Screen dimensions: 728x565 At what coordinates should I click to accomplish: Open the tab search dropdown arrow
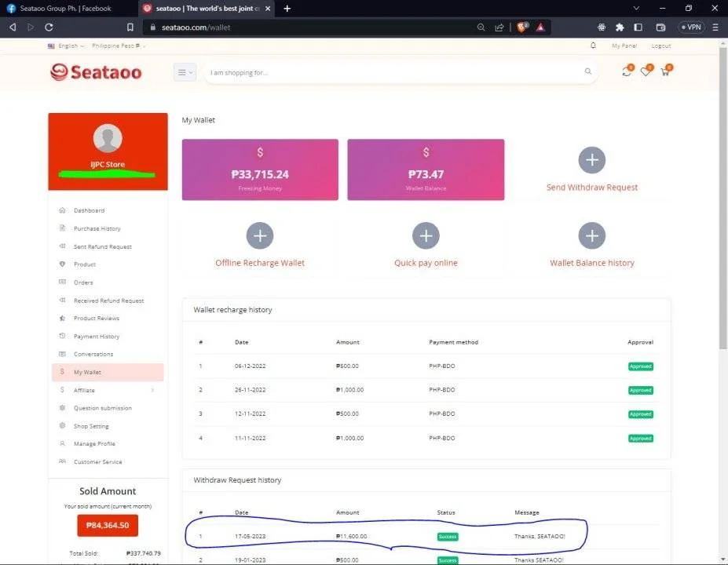pos(637,9)
